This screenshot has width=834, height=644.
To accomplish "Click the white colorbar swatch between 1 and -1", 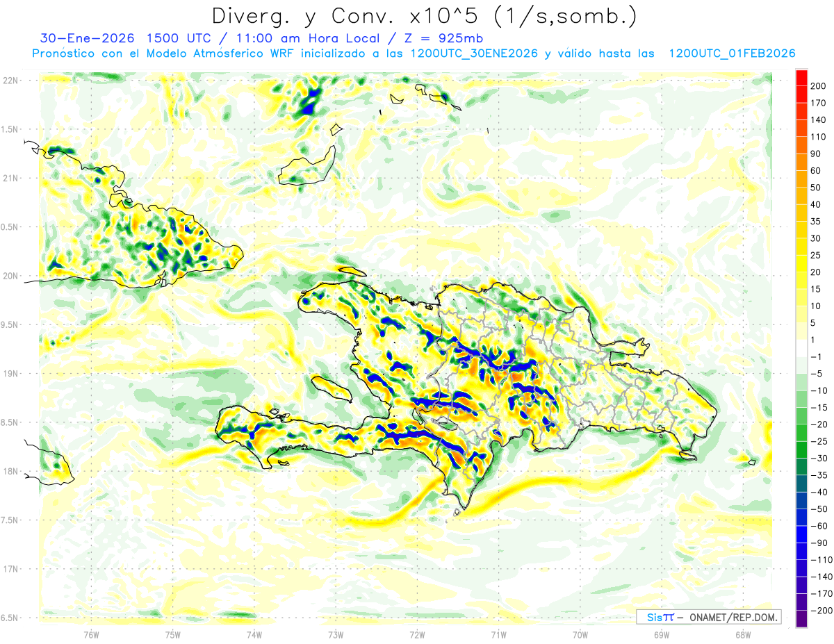I will point(801,348).
